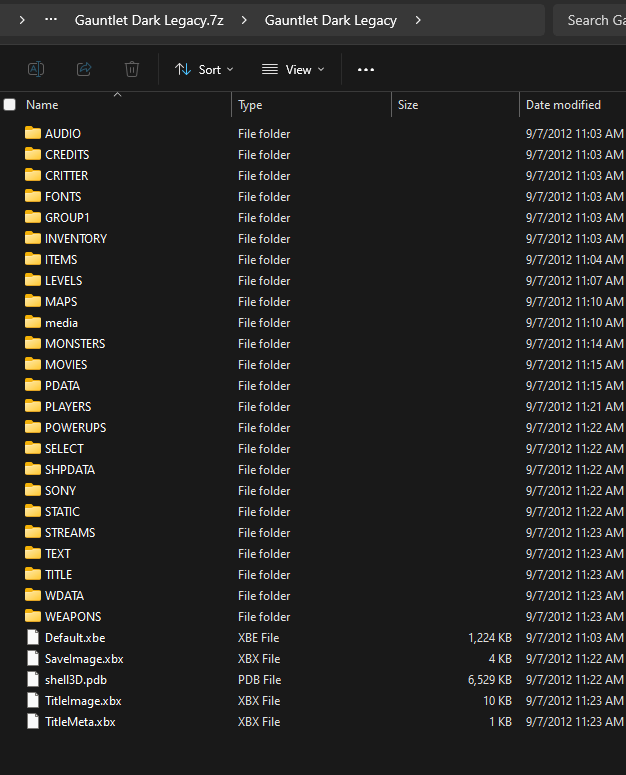The image size is (626, 775).
Task: Open the View dropdown menu
Action: click(x=293, y=70)
